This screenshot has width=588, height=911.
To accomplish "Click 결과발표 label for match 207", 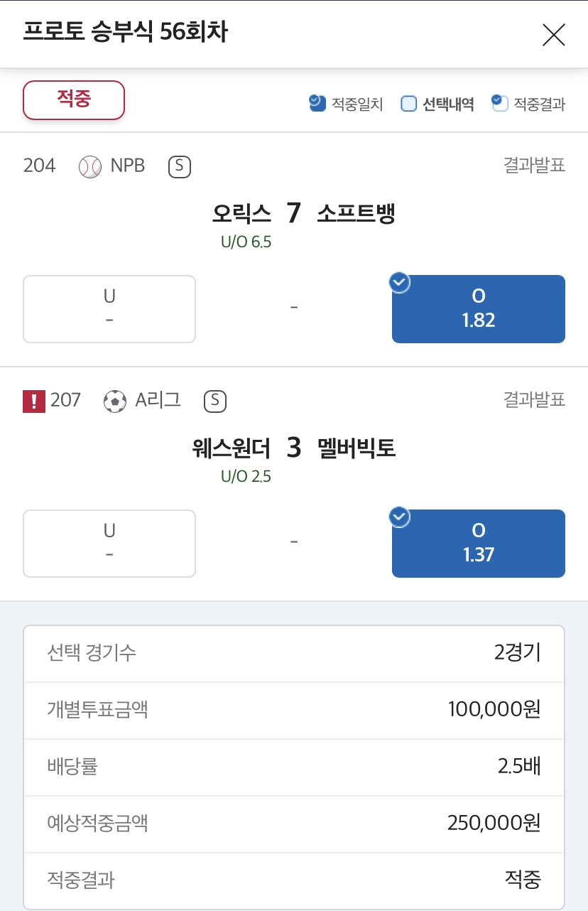I will [534, 400].
